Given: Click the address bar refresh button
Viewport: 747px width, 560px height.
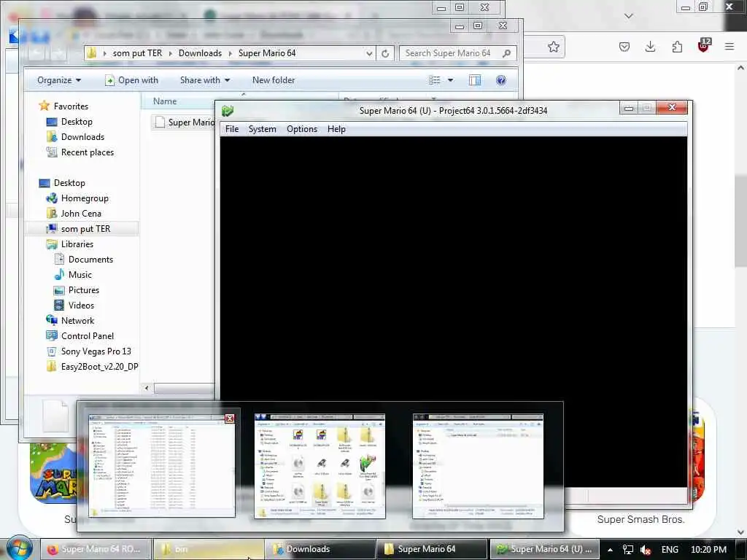Looking at the screenshot, I should point(385,53).
